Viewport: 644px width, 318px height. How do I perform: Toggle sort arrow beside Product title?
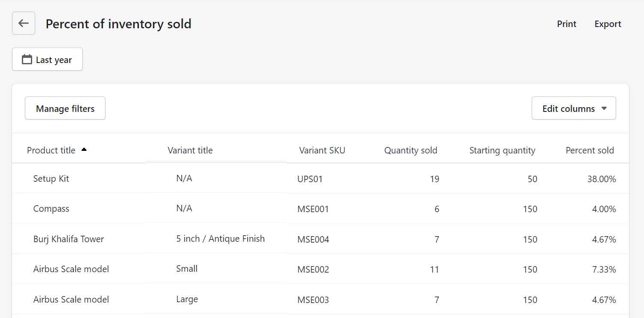click(84, 150)
